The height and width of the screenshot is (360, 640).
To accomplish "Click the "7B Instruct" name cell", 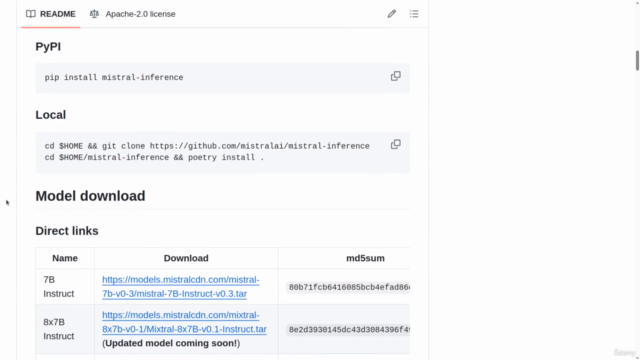I will coord(65,287).
